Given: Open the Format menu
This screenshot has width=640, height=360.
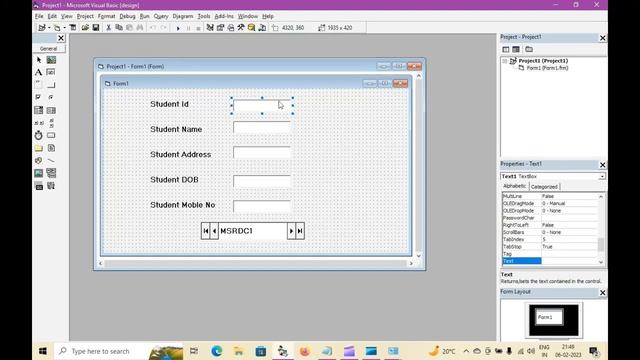Looking at the screenshot, I should [x=106, y=16].
